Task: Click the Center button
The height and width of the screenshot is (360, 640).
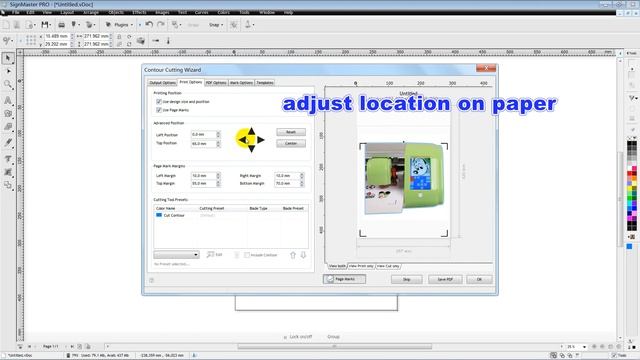Action: pyautogui.click(x=291, y=144)
